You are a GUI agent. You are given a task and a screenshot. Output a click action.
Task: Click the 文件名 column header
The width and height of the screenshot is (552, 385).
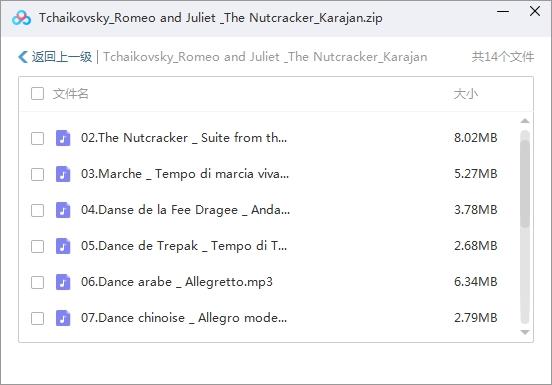coord(70,94)
